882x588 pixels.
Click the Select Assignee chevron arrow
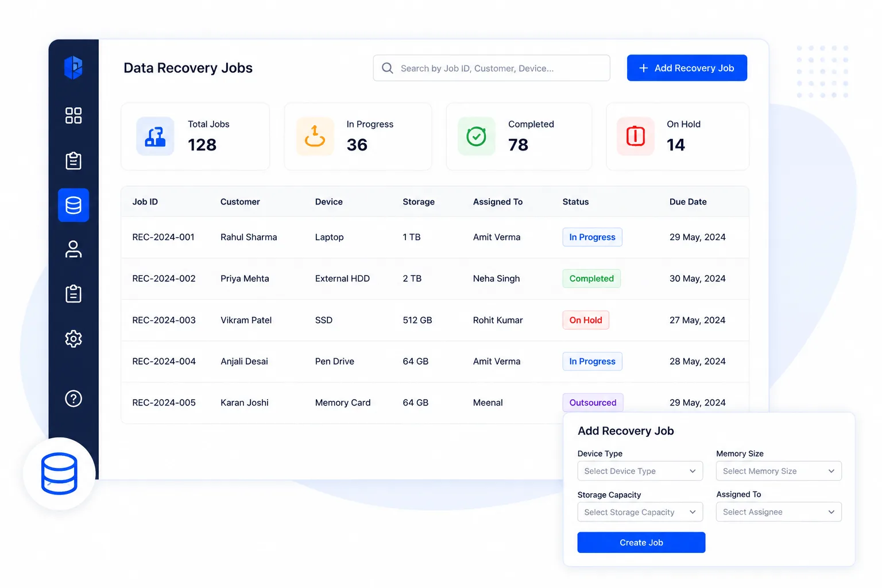[831, 512]
